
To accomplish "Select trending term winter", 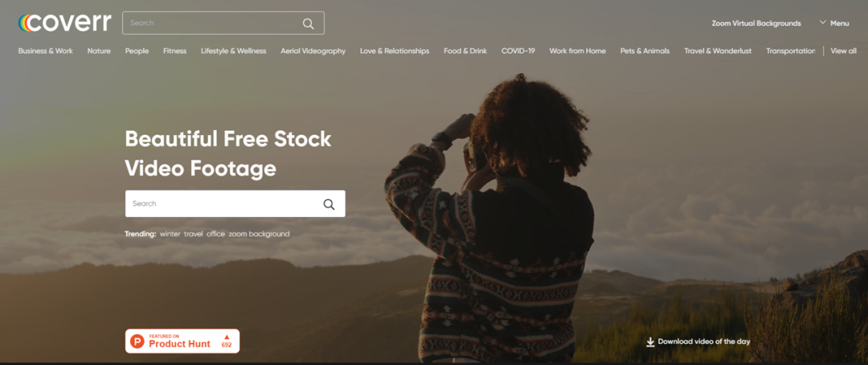I will click(x=170, y=234).
